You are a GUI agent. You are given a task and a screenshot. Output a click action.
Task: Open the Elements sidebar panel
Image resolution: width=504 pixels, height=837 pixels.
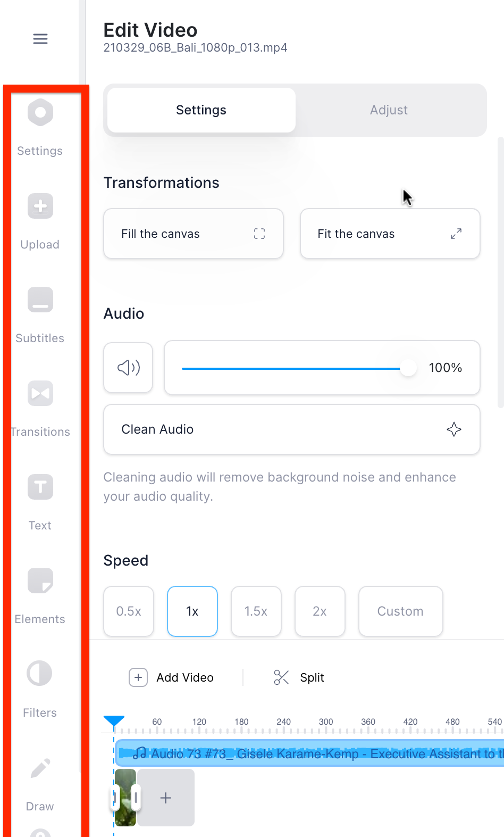click(x=40, y=596)
